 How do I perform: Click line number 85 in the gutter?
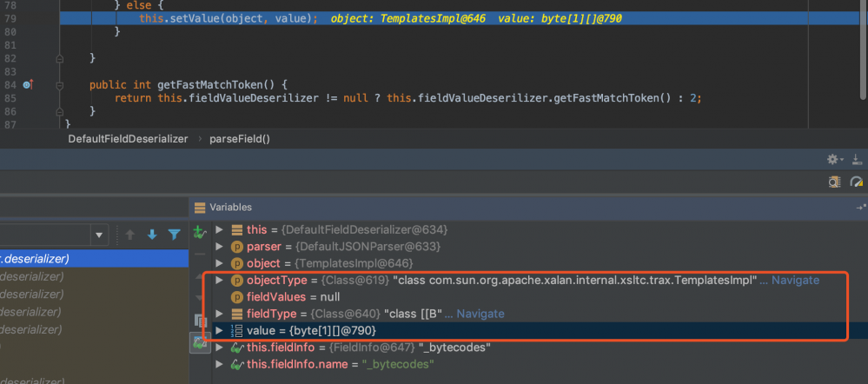coord(10,98)
